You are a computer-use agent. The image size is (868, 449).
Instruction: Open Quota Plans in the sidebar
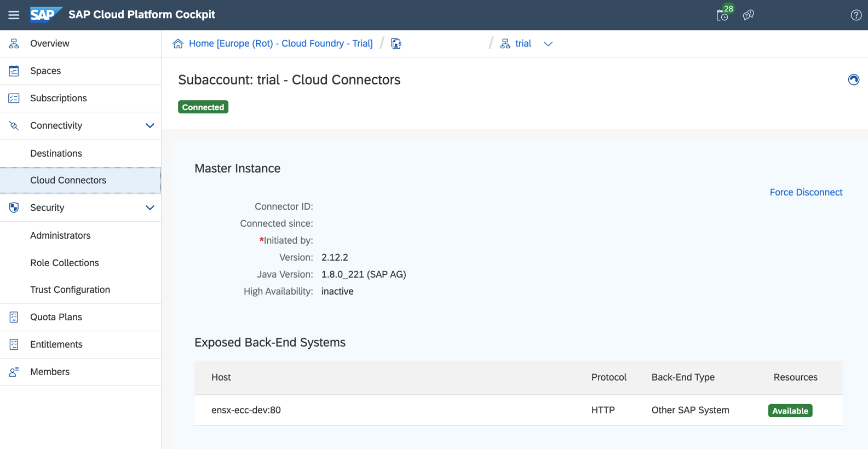(x=81, y=317)
